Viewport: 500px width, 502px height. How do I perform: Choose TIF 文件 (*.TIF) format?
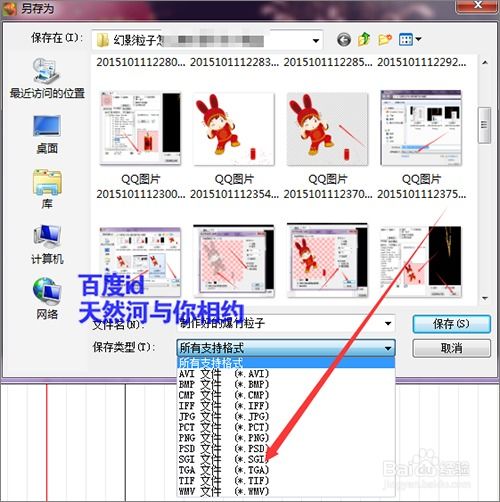(286, 480)
